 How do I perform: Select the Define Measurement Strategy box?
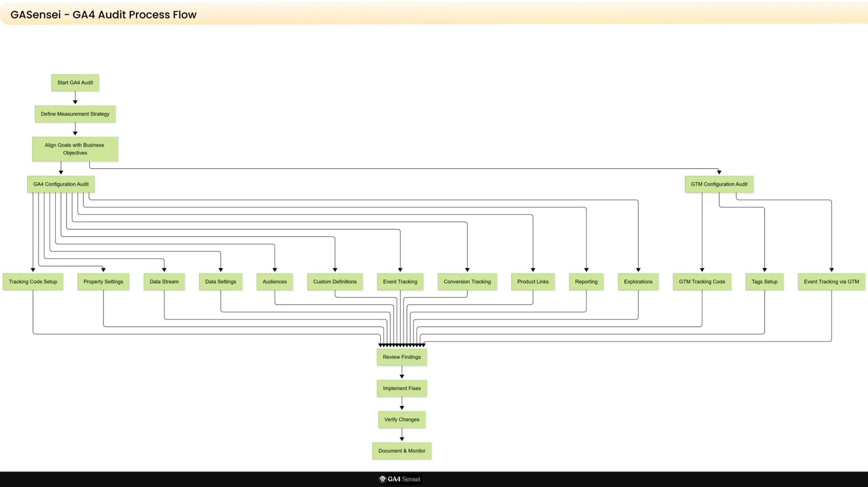tap(75, 114)
